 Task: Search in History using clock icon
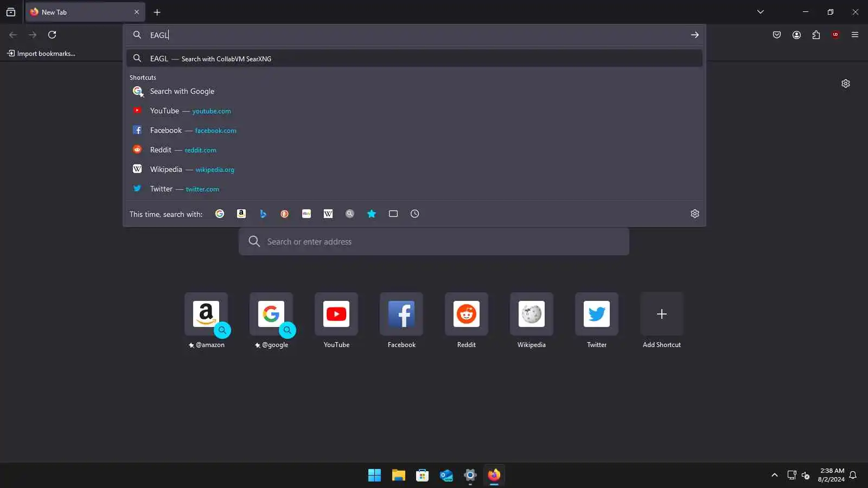(415, 214)
